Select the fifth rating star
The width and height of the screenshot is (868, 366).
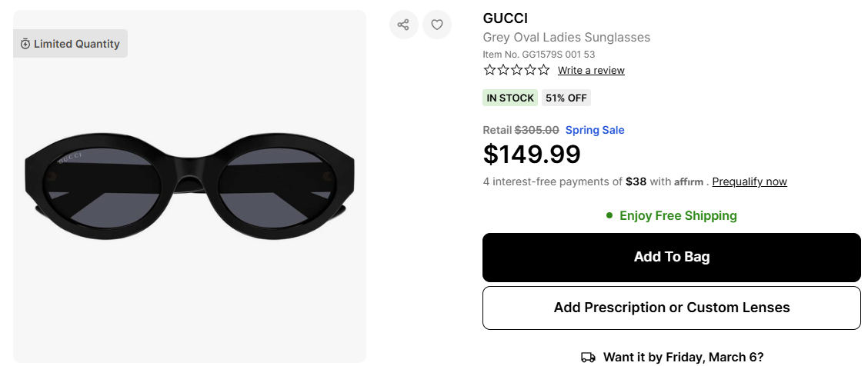pos(544,70)
